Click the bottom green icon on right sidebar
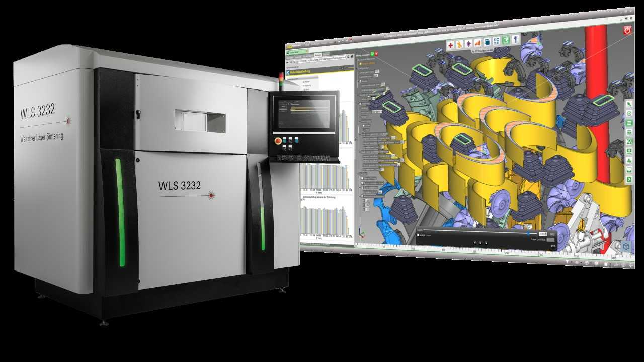 pos(629,180)
